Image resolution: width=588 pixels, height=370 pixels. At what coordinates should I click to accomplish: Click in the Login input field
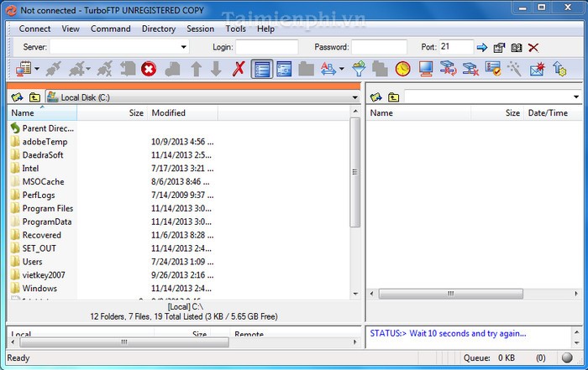coord(267,47)
